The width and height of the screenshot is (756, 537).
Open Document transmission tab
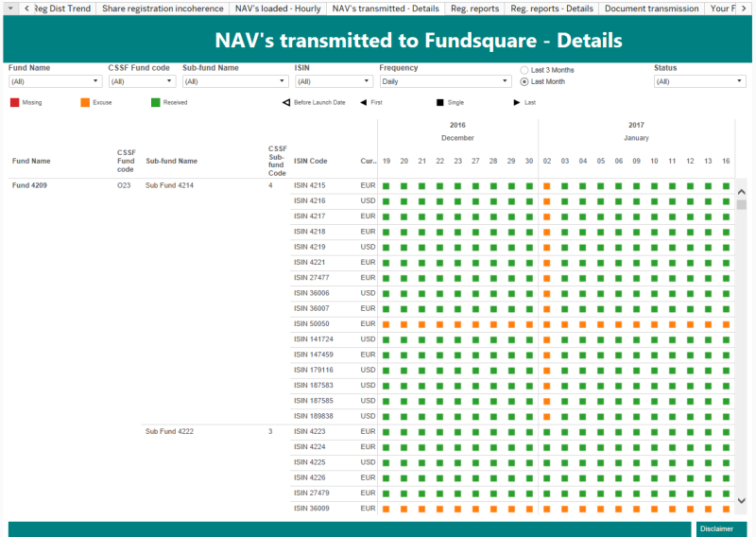pyautogui.click(x=651, y=9)
